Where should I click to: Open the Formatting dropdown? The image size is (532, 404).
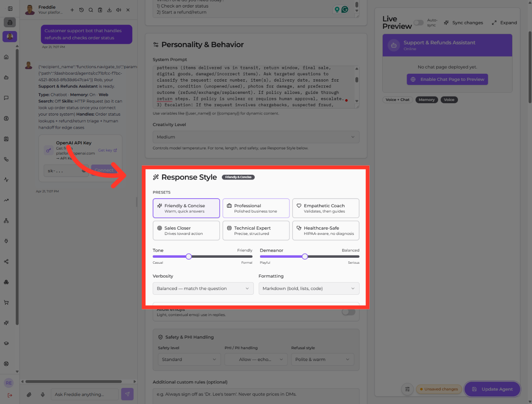pyautogui.click(x=309, y=288)
